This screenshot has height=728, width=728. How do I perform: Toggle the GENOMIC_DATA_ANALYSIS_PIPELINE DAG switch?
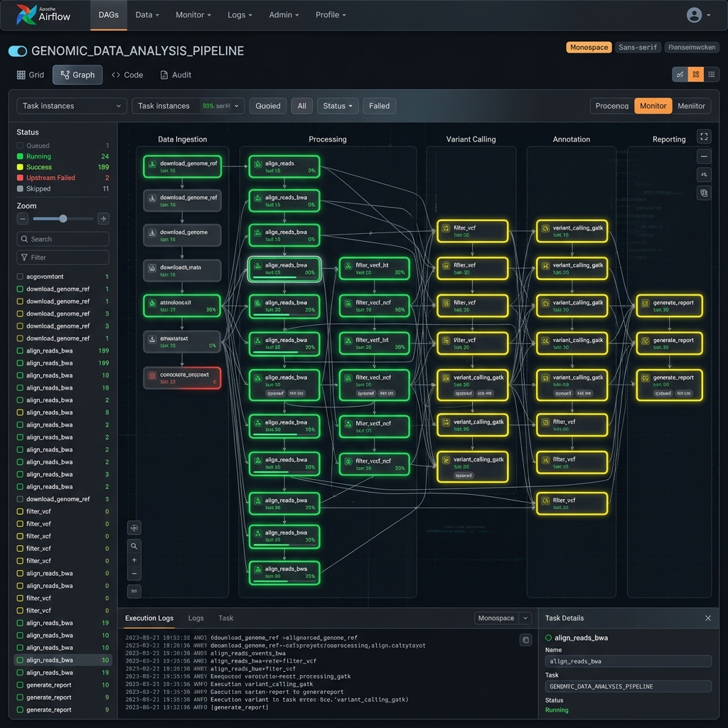[x=18, y=51]
